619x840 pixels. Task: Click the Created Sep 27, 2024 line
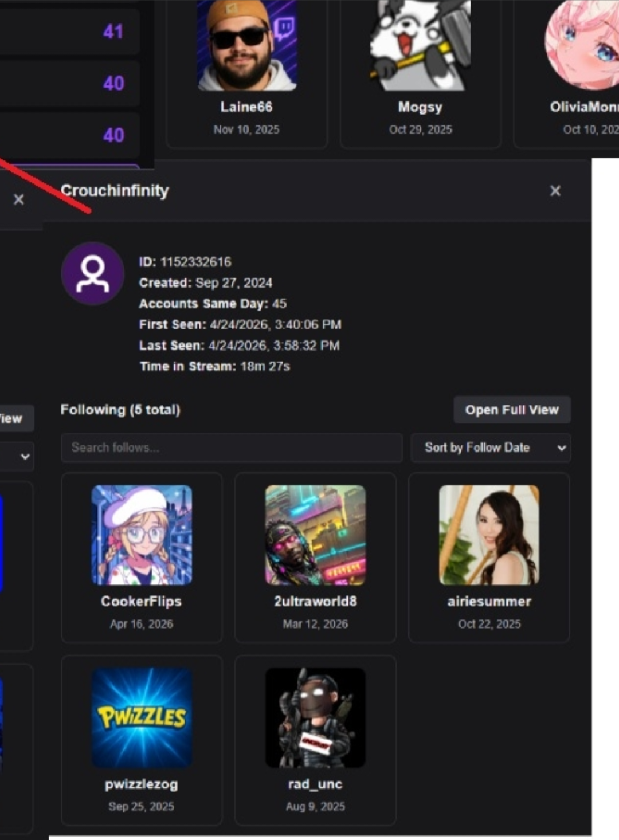pos(206,282)
